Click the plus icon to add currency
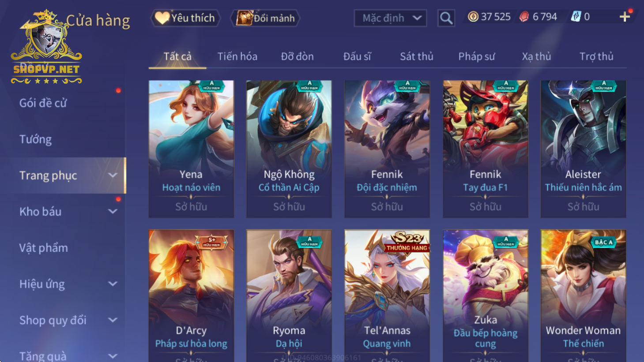This screenshot has width=644, height=362. click(625, 17)
